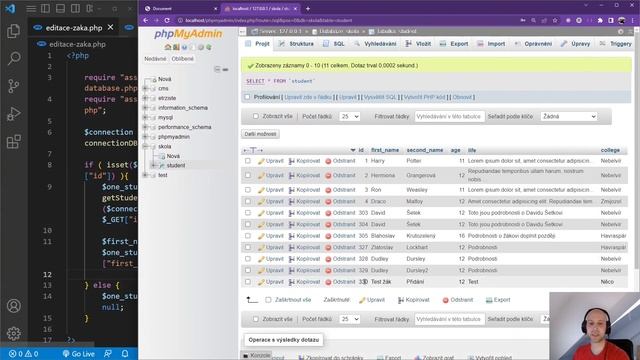Viewport: 640px width, 360px height.
Task: Select checkbox for Ron Weasley row
Action: click(x=248, y=190)
